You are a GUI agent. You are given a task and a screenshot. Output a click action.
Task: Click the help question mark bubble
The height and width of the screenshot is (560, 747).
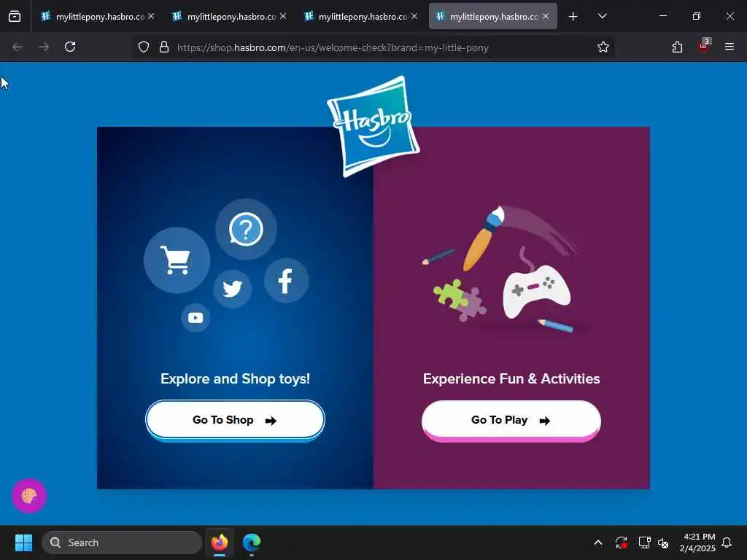pos(246,230)
